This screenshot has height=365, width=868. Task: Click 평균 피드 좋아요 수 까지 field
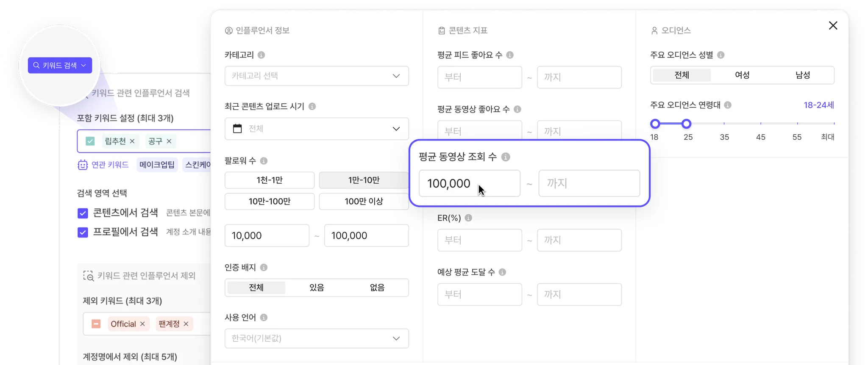(x=579, y=77)
